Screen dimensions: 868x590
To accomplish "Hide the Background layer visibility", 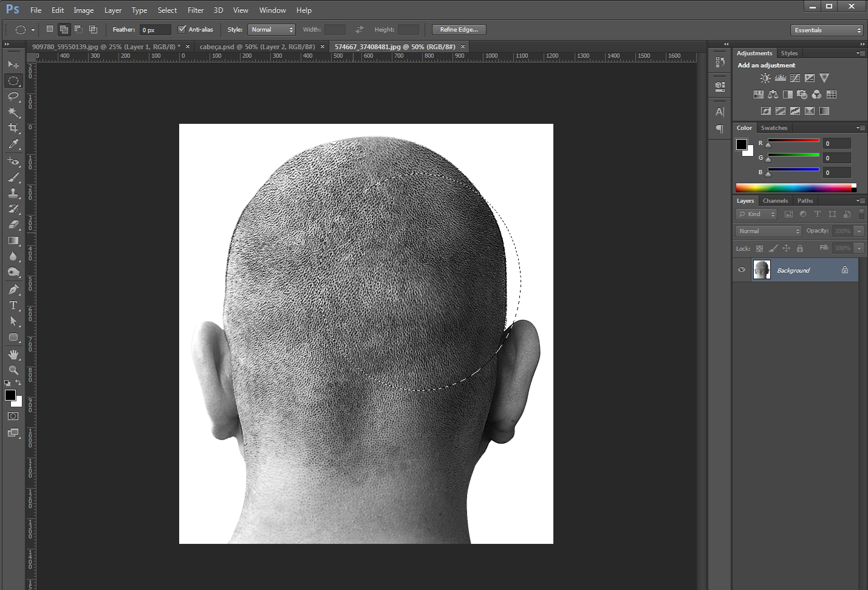I will point(742,270).
